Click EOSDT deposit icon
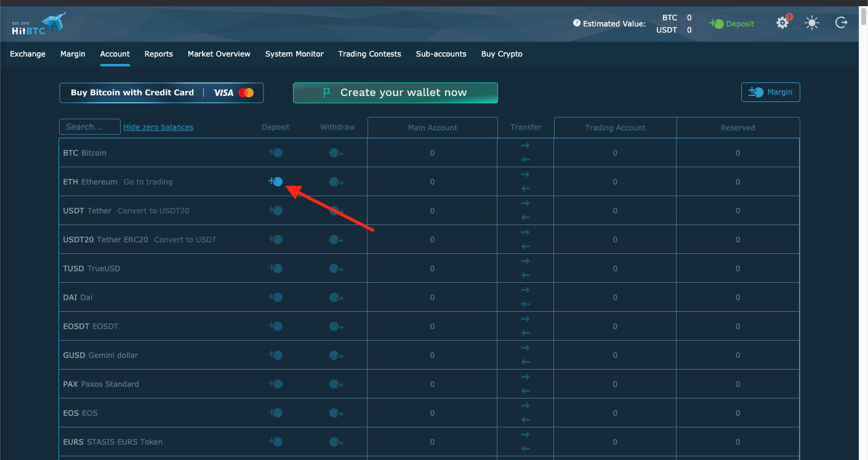Image resolution: width=868 pixels, height=460 pixels. (275, 326)
